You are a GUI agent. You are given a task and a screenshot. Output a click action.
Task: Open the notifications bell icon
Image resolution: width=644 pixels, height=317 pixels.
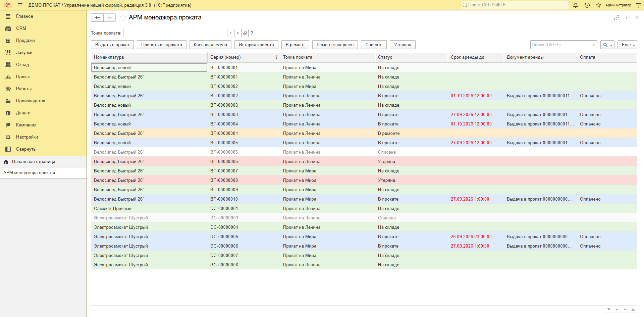pos(576,5)
